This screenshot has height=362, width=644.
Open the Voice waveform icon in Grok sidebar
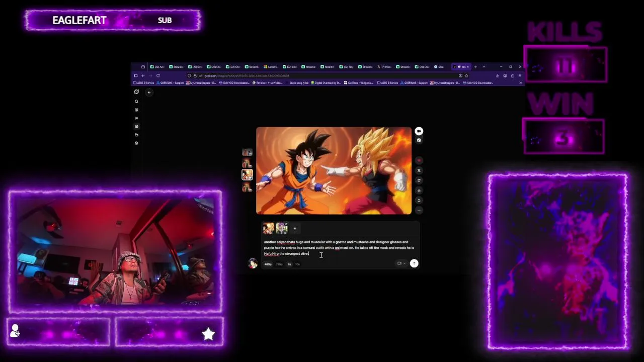click(136, 118)
